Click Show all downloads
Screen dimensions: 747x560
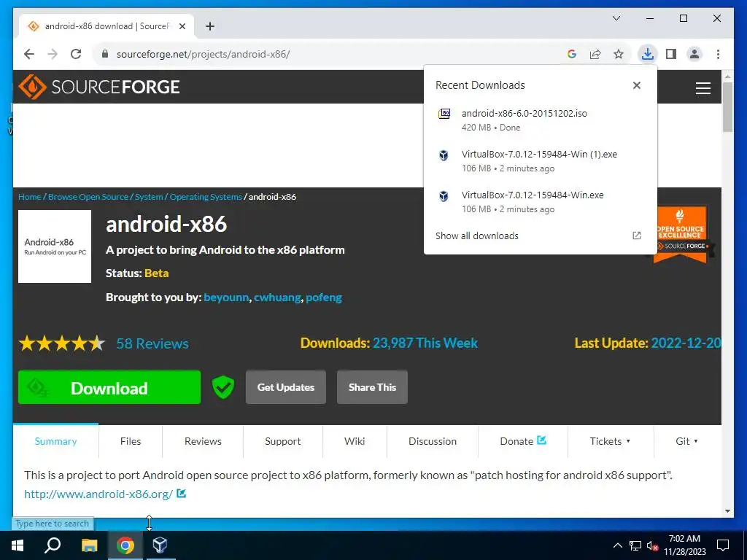pyautogui.click(x=477, y=236)
